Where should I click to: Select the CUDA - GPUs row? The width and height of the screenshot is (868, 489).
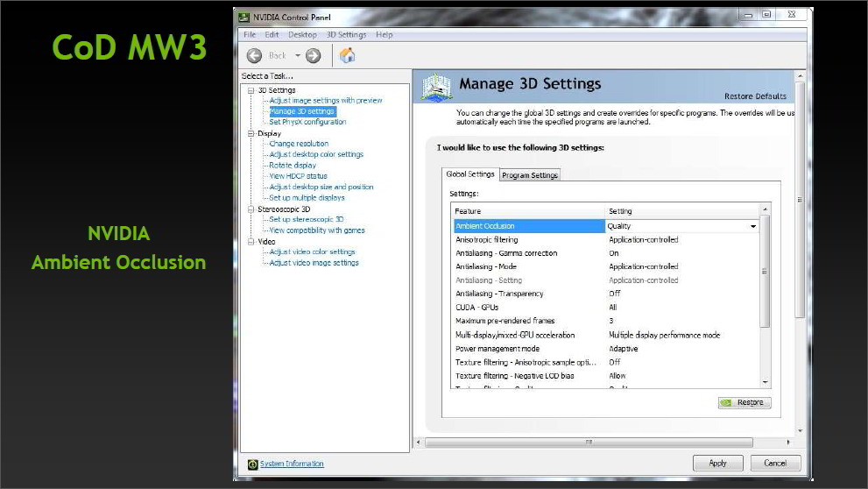click(x=606, y=308)
